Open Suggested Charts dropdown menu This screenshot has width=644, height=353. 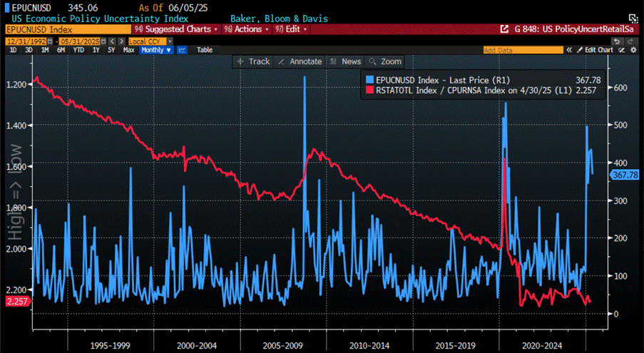[177, 29]
